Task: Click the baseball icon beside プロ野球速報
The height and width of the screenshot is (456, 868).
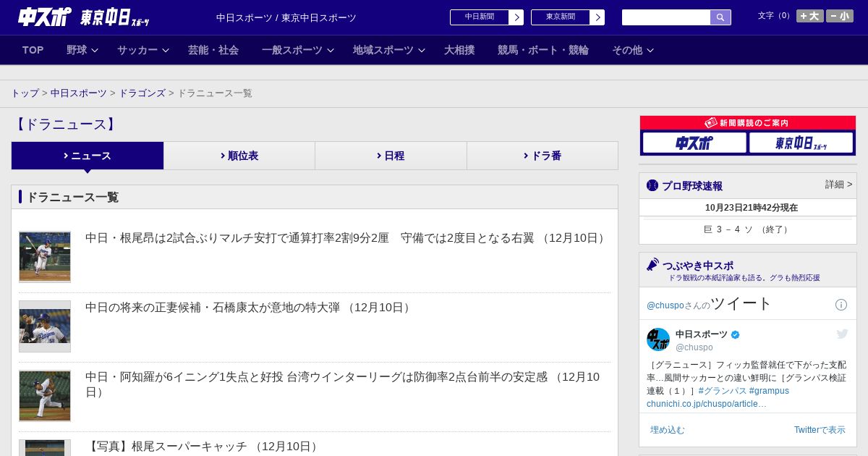Action: click(652, 185)
